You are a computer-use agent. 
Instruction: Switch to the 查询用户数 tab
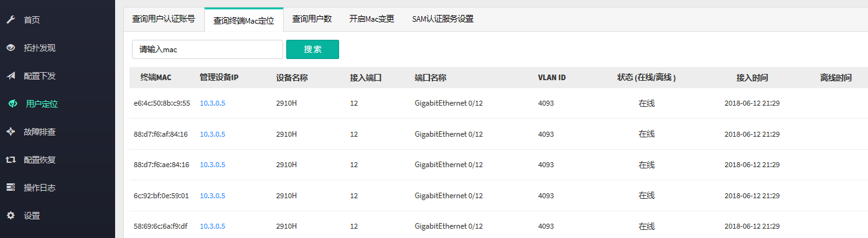pyautogui.click(x=312, y=19)
